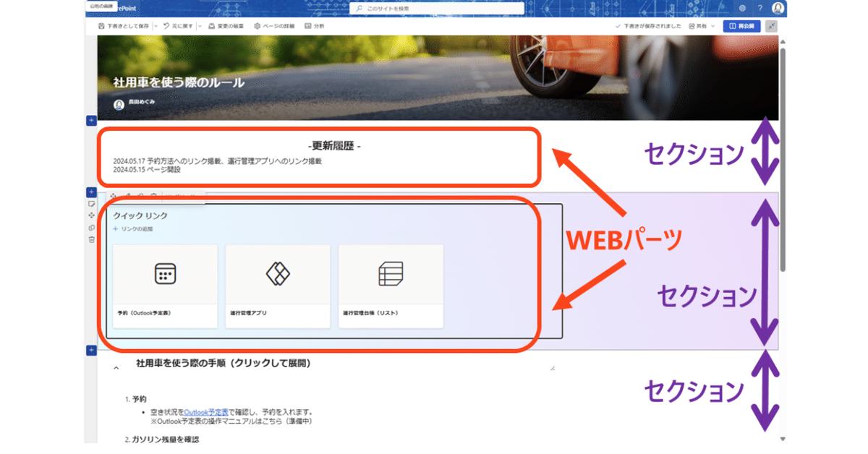
Task: Open the account profile picture menu
Action: point(778,8)
